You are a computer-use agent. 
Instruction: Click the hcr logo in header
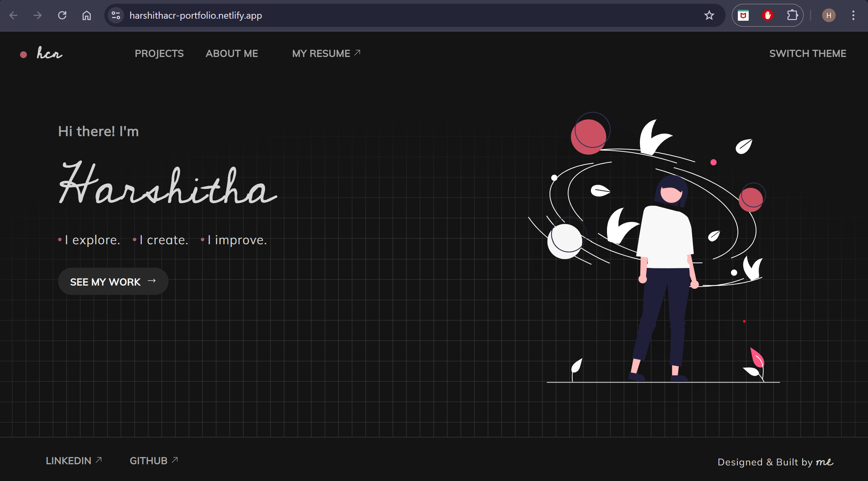[49, 54]
